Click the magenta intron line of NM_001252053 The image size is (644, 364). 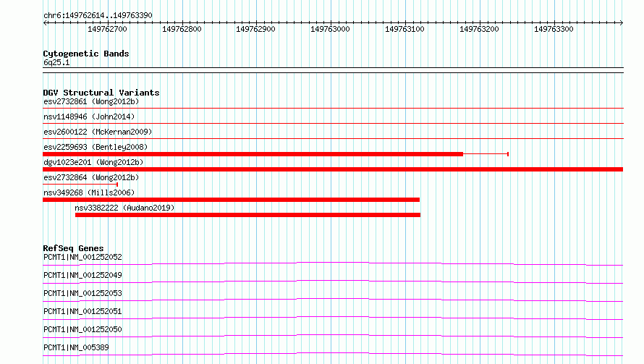pos(333,299)
